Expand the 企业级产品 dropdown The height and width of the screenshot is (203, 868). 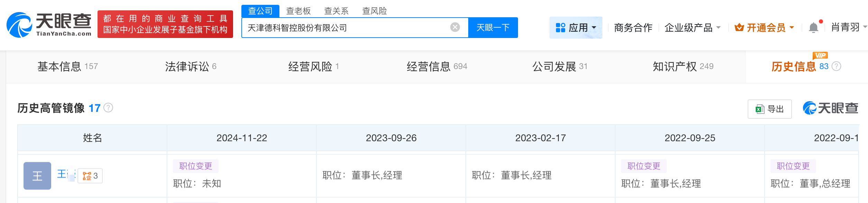719,28
